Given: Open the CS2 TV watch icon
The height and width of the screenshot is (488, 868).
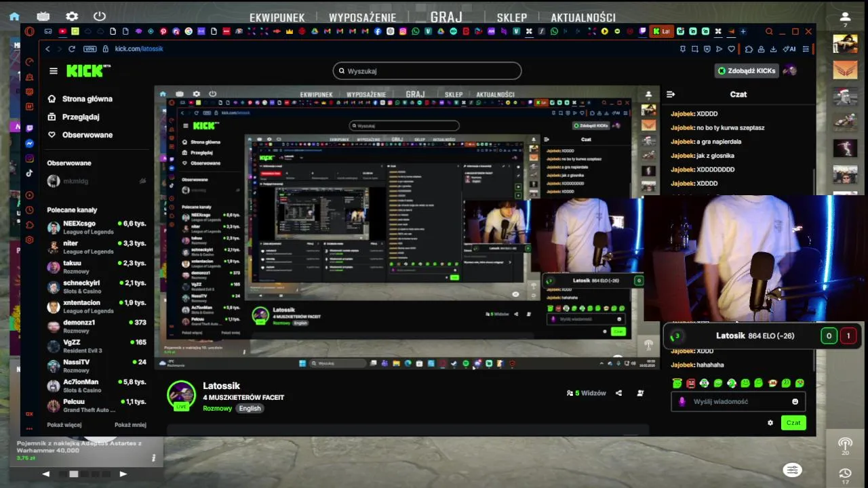Looking at the screenshot, I should 43,16.
